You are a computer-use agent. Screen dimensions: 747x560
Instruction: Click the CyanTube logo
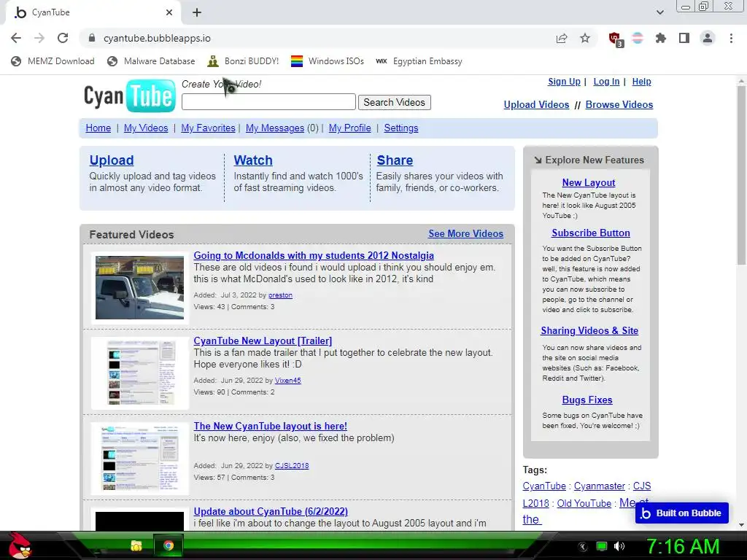130,96
